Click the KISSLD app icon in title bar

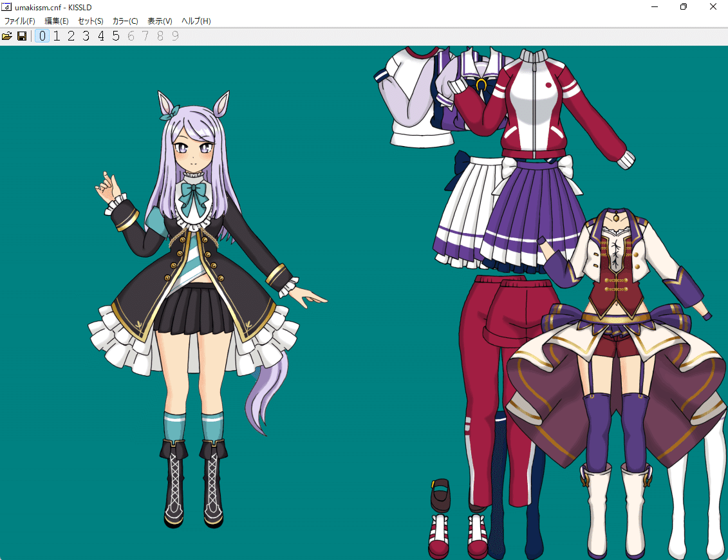(6, 7)
